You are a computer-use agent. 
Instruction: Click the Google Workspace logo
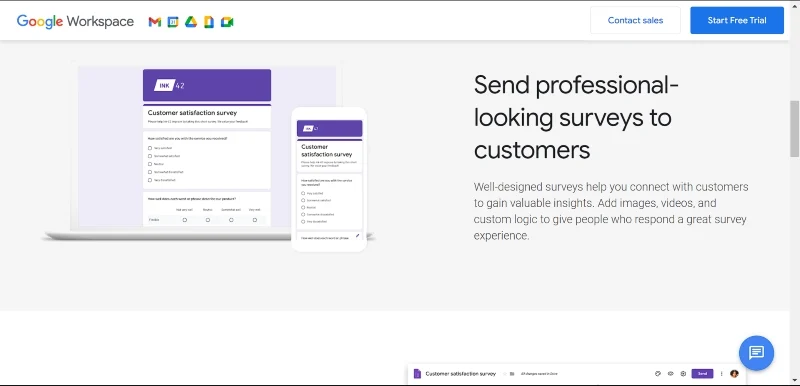75,21
